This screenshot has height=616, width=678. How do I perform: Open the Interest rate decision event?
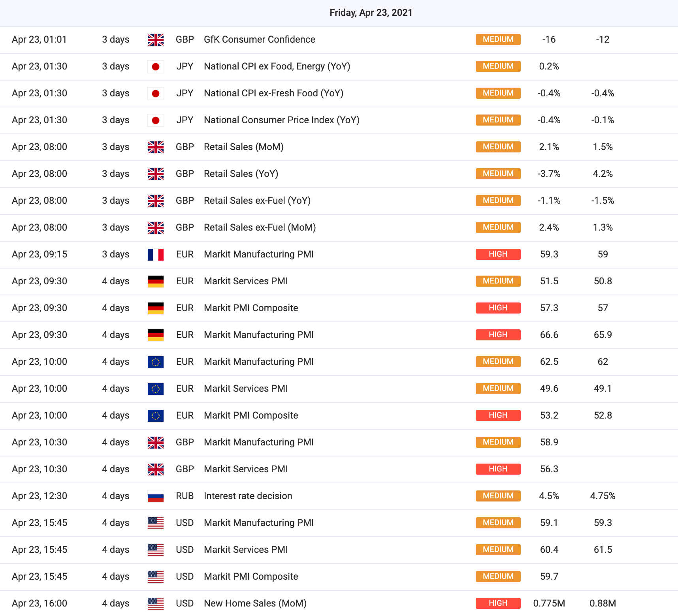point(248,496)
